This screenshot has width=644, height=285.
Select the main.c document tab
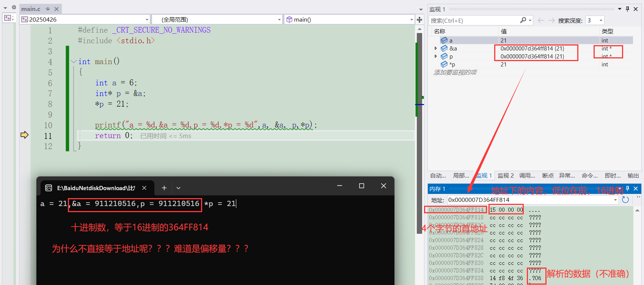(31, 9)
